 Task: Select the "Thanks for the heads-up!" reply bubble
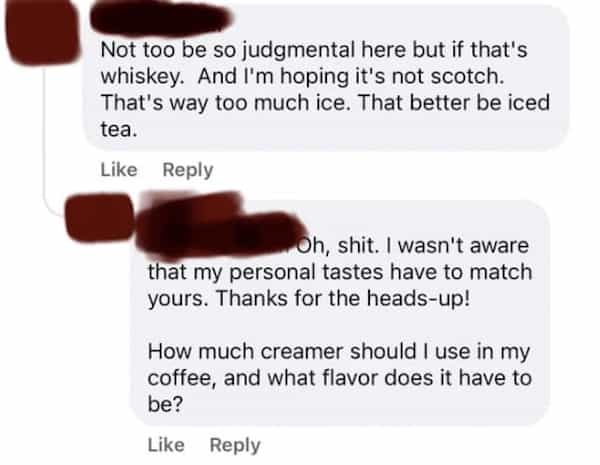point(340,312)
